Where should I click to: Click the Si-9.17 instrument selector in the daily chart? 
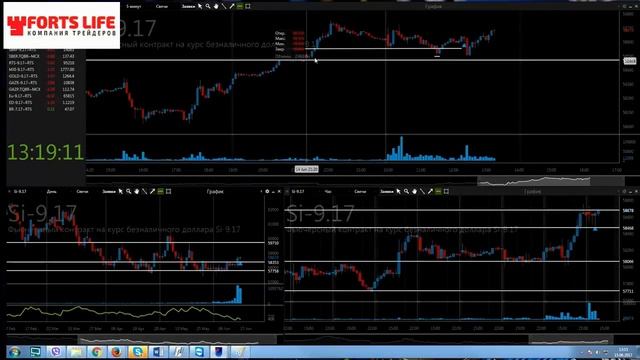[x=20, y=191]
